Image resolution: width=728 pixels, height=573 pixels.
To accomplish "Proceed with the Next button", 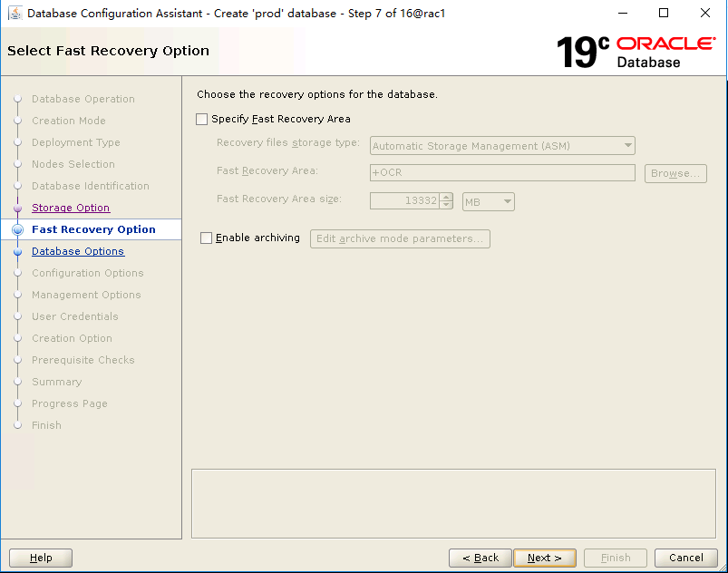I will pos(545,558).
